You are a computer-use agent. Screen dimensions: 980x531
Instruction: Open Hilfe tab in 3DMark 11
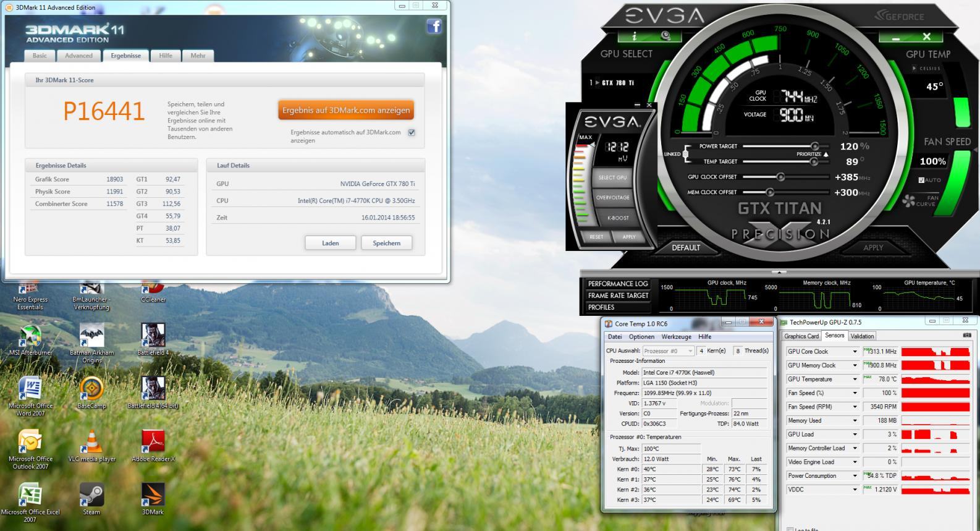pos(166,56)
